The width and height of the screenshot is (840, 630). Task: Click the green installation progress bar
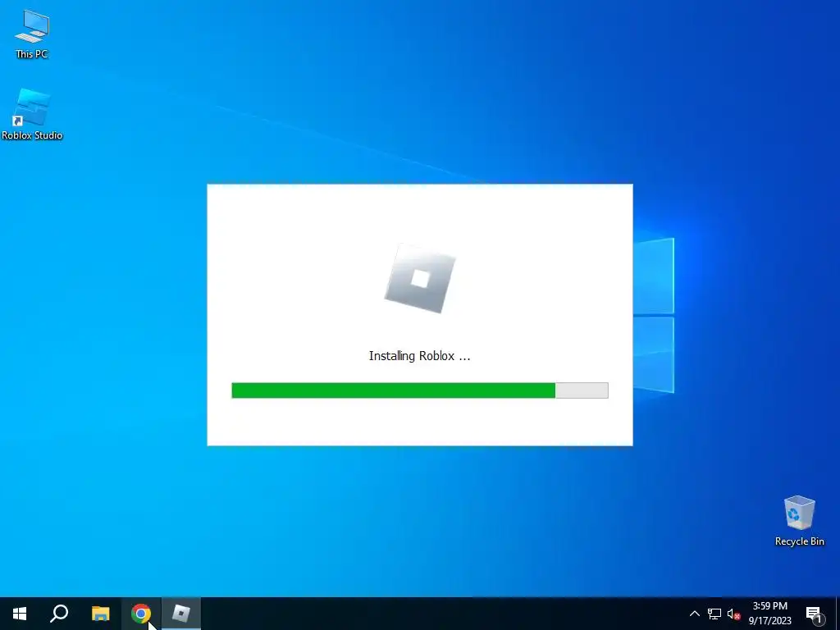[x=420, y=390]
